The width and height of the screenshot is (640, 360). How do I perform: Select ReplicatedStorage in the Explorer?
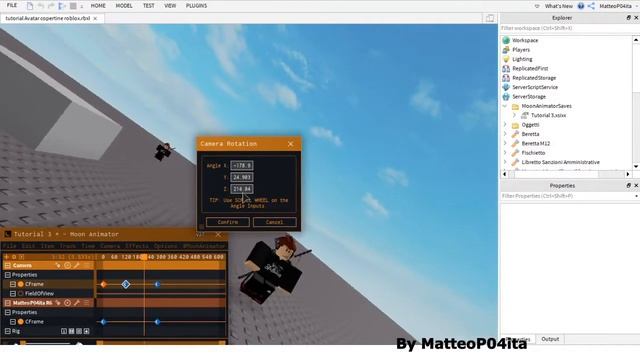tap(534, 78)
